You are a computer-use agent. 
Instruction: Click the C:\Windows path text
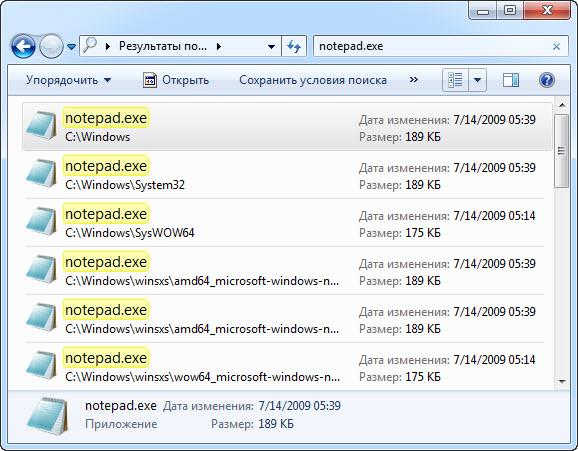pos(98,137)
